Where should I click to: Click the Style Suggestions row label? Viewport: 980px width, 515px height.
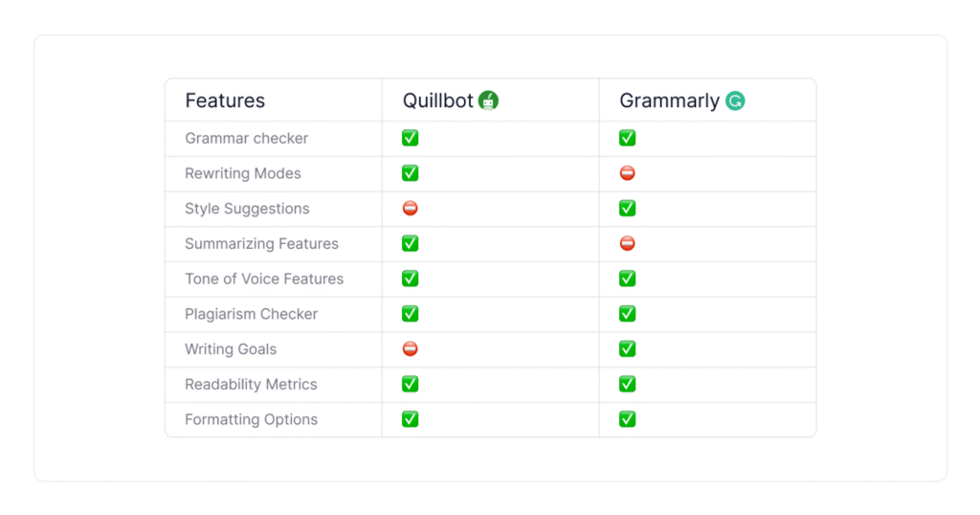click(247, 208)
